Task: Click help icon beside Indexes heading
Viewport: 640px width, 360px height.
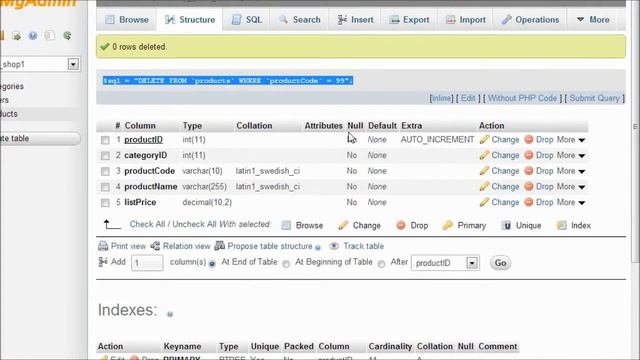Action: [170, 314]
